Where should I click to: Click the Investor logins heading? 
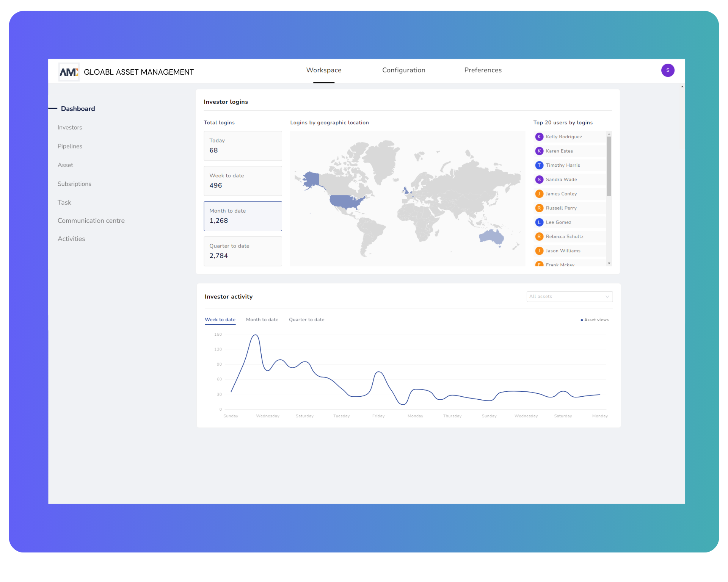point(226,102)
